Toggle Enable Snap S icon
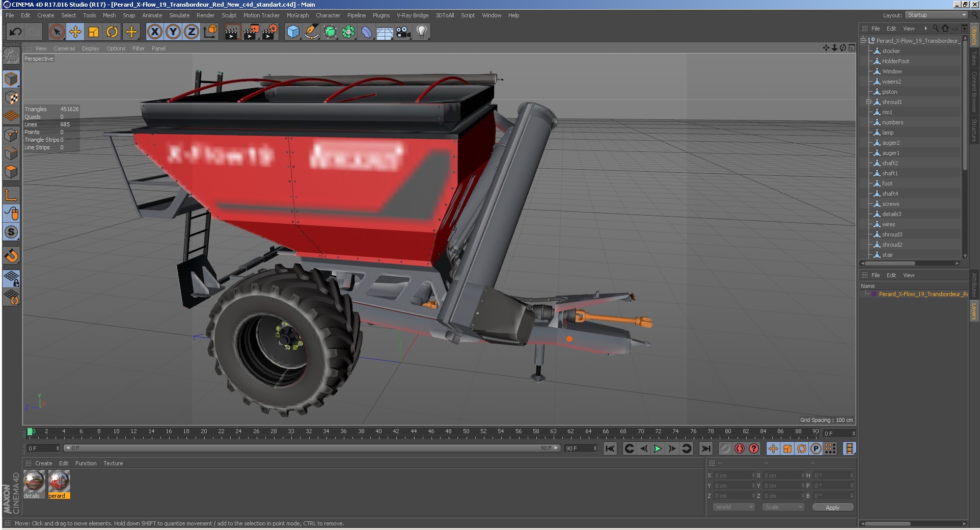980x530 pixels. [x=11, y=232]
